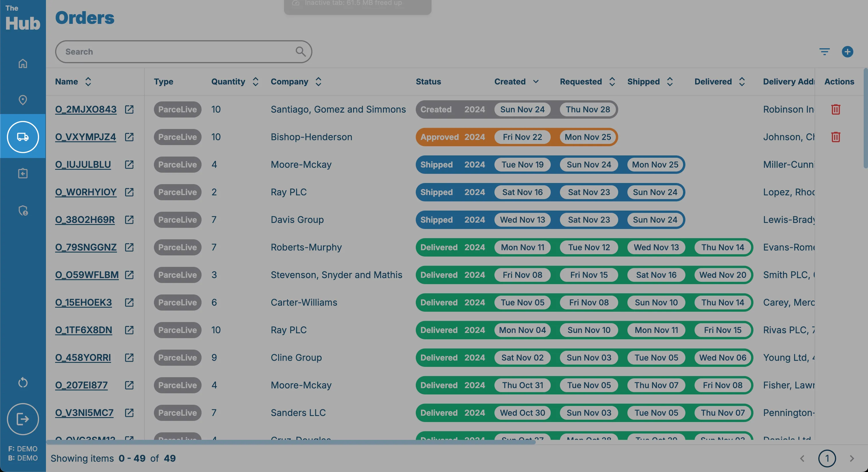The height and width of the screenshot is (472, 868).
Task: Open the filter options icon
Action: click(825, 52)
